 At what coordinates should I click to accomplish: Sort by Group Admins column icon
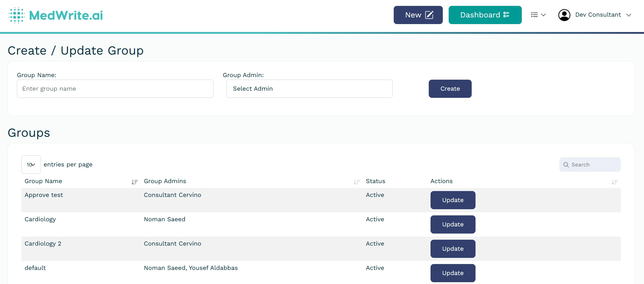click(357, 182)
